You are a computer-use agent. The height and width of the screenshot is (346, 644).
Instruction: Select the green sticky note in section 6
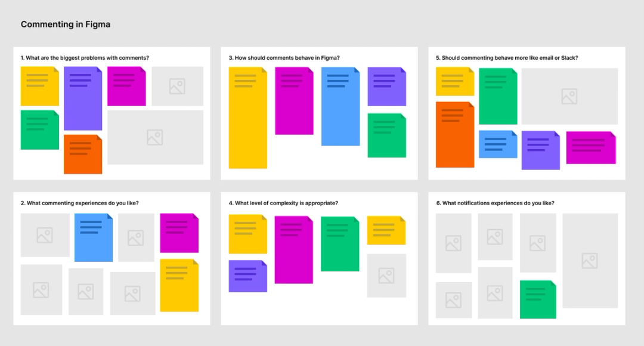click(537, 299)
